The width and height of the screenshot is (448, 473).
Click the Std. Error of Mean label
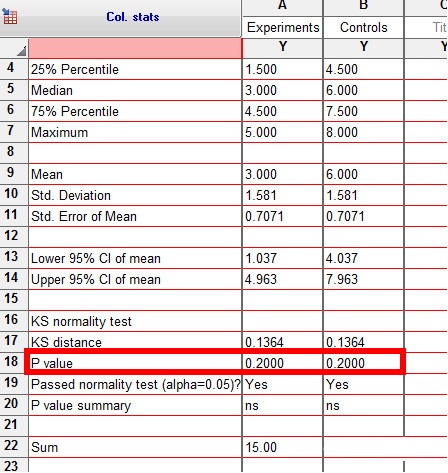tap(84, 216)
